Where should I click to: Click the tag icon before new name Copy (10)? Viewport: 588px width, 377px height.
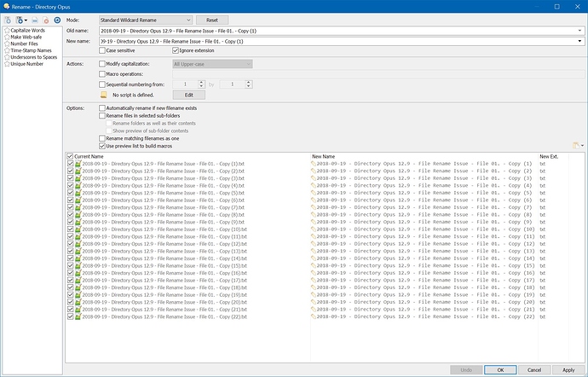click(x=314, y=229)
